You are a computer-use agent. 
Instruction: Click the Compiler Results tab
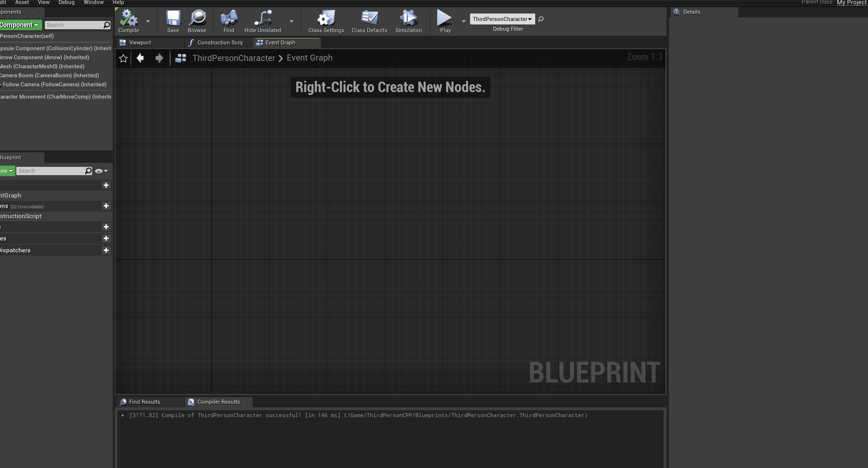(x=218, y=402)
